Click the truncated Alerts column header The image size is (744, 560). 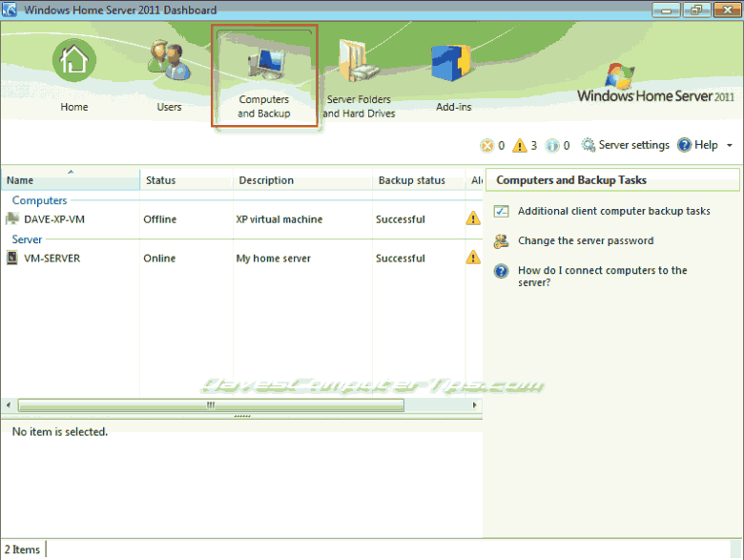coord(474,179)
